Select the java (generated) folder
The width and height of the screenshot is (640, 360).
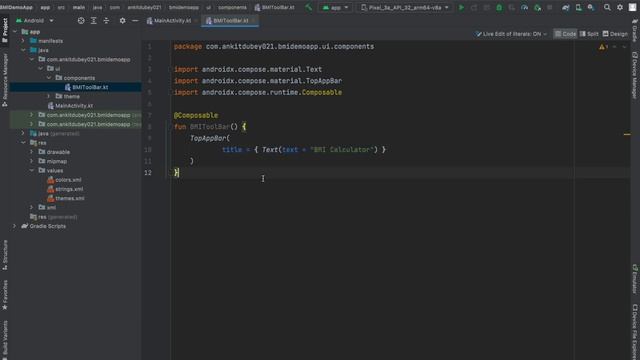click(55, 133)
